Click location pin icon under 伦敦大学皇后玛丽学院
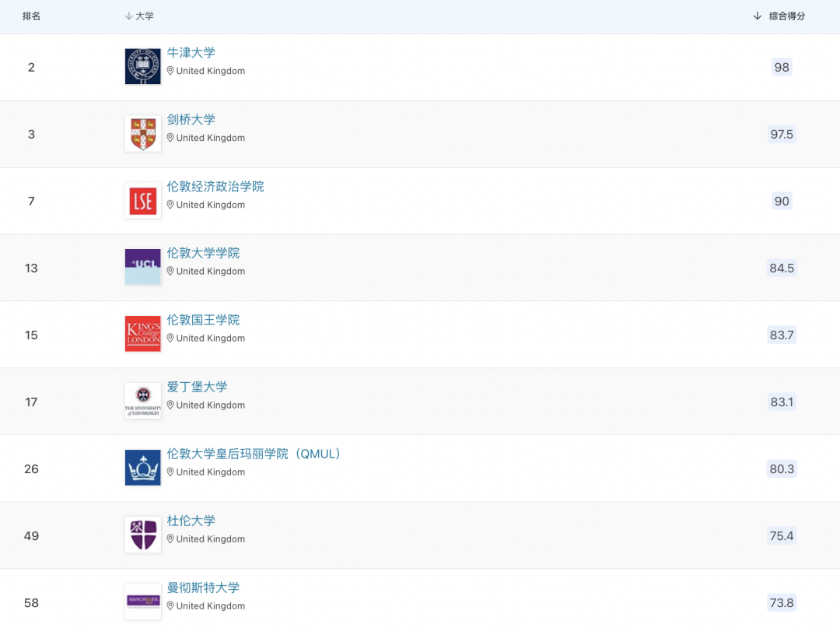Viewport: 840px width, 635px height. click(x=170, y=472)
